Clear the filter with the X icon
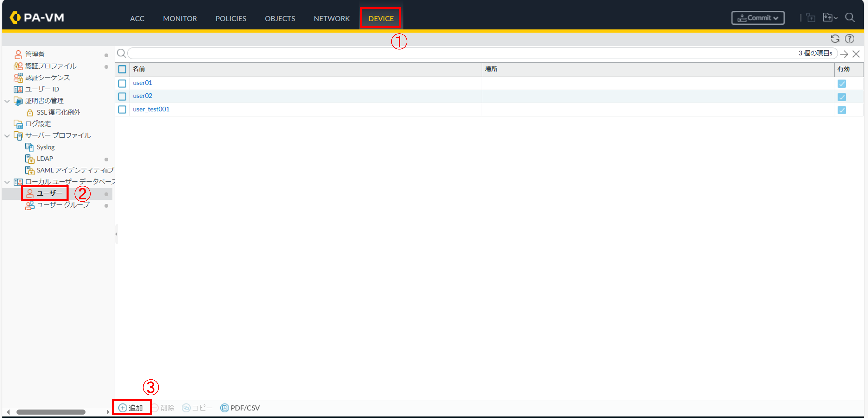Viewport: 868px width, 418px height. 856,54
